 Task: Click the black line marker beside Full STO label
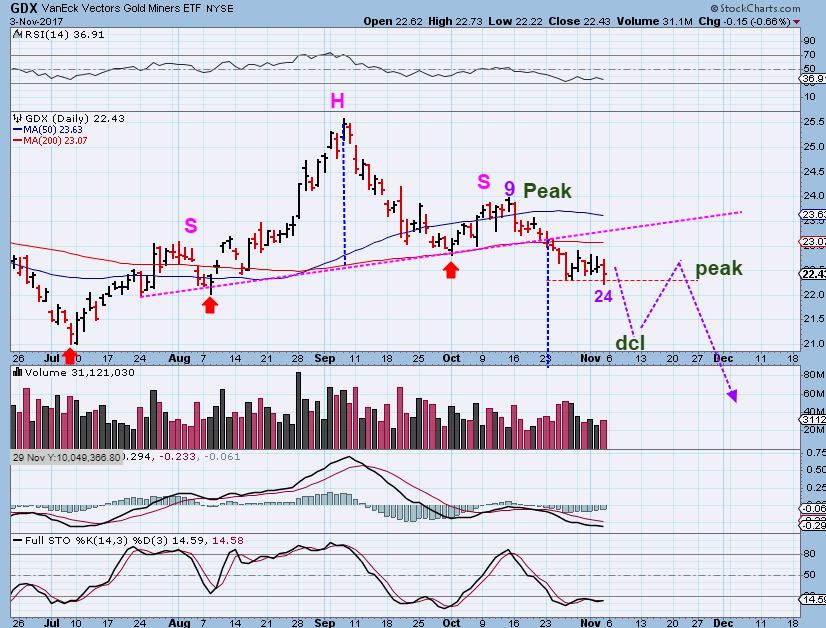click(x=17, y=541)
